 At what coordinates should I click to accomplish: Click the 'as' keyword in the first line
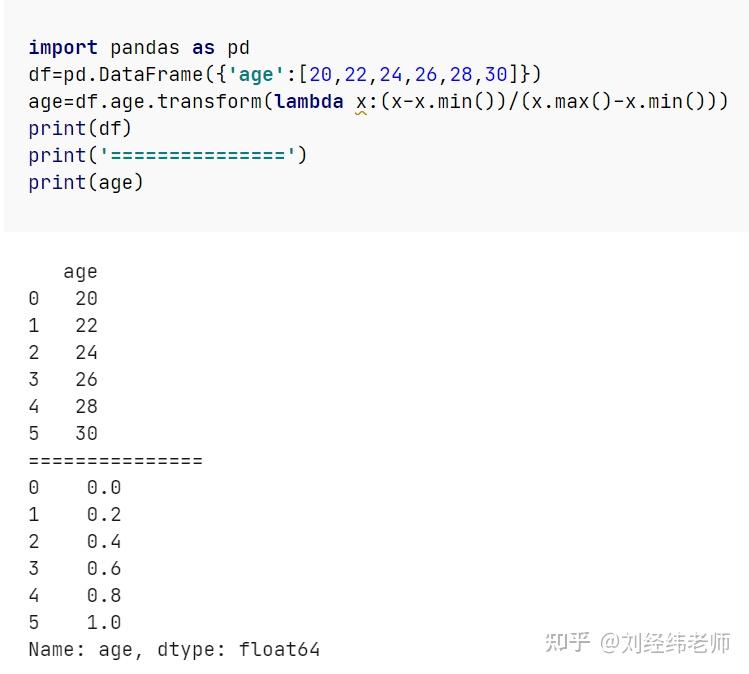click(203, 48)
